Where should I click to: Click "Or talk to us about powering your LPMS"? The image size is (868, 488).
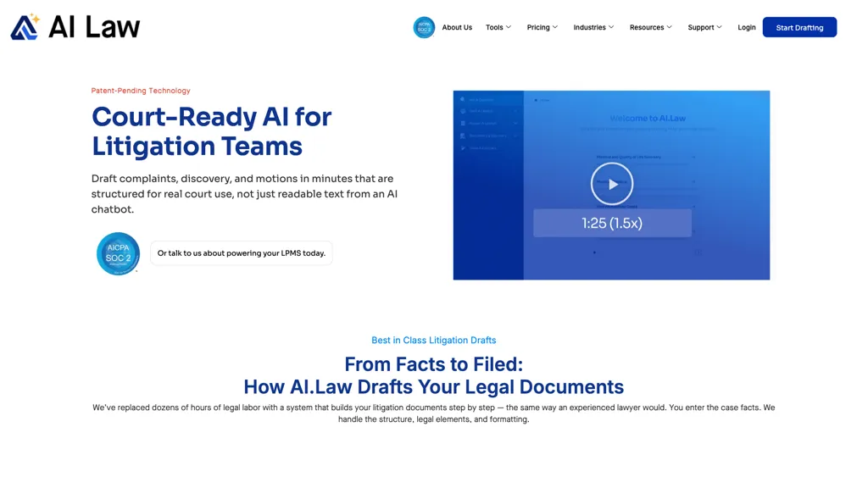(241, 253)
